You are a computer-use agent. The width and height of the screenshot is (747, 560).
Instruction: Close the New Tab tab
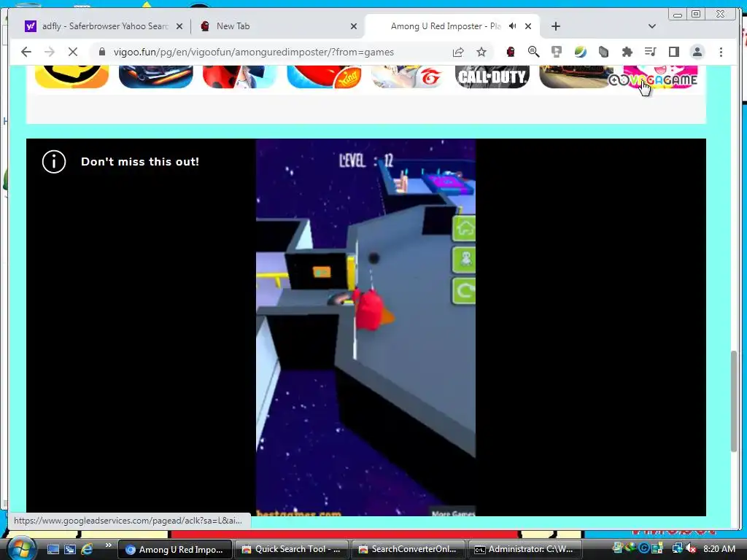pyautogui.click(x=354, y=26)
